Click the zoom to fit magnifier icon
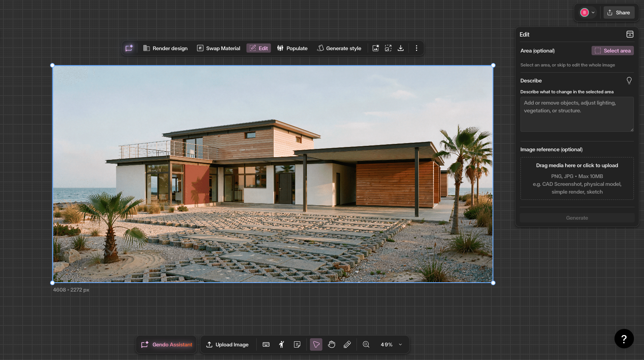 tap(366, 344)
